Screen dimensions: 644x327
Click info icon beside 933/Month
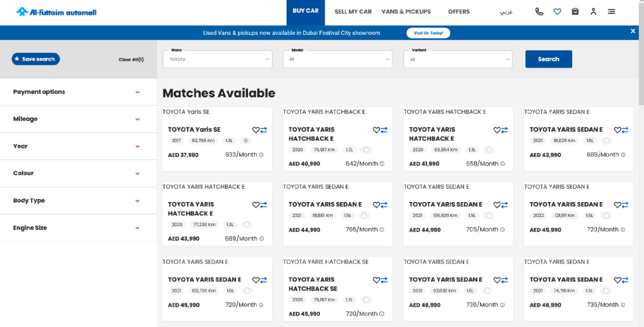pos(261,155)
